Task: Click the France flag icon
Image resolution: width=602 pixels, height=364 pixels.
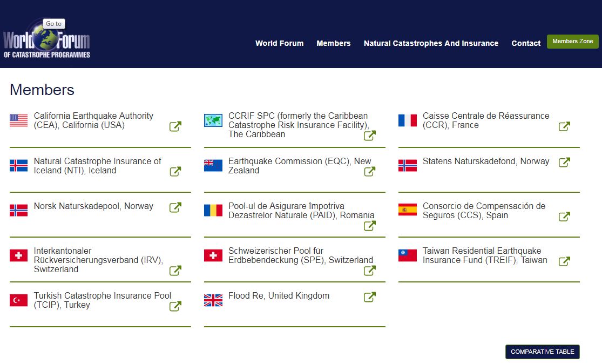Action: (407, 120)
